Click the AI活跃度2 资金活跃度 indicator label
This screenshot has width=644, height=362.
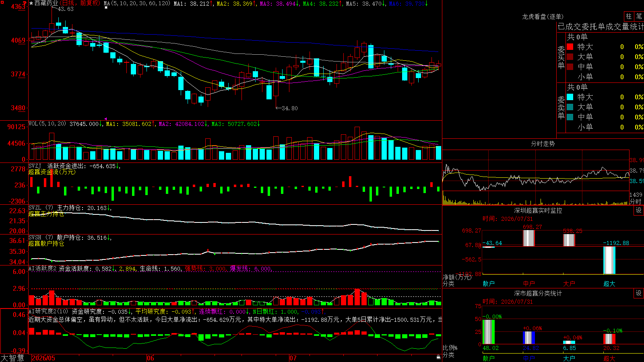click(x=61, y=269)
